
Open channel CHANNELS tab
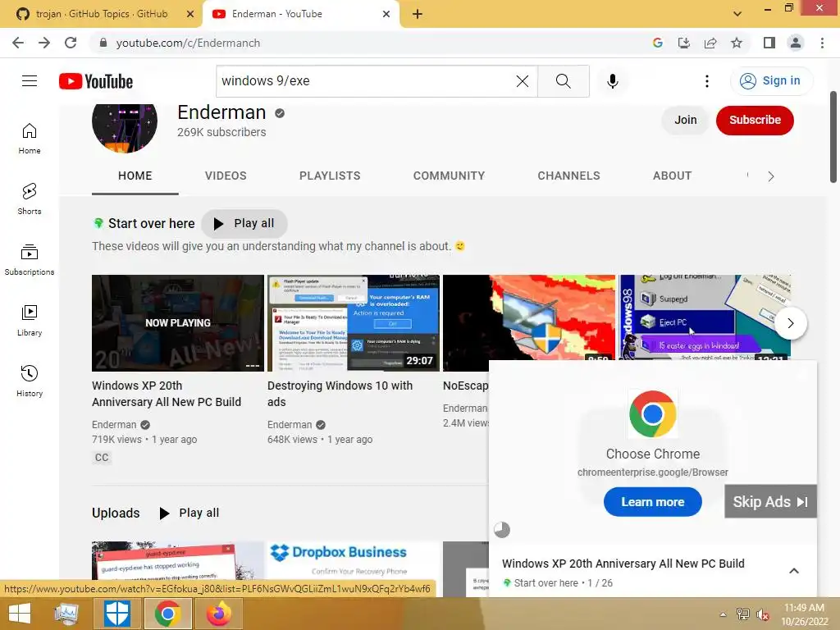click(568, 176)
